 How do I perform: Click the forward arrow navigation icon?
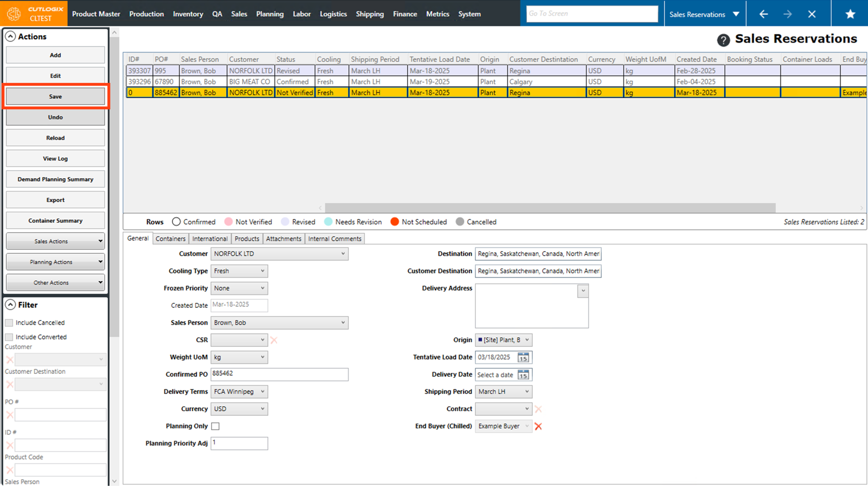click(x=787, y=14)
